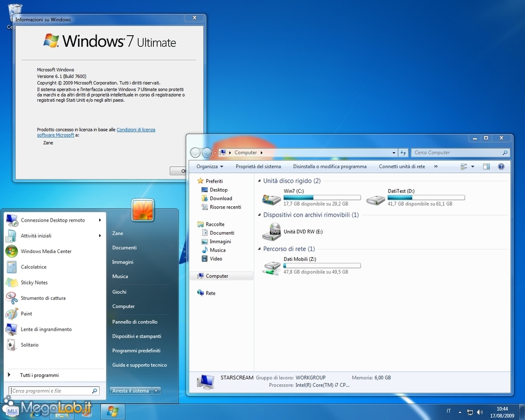
Task: Open the volume speaker tray icon
Action: pos(480,412)
